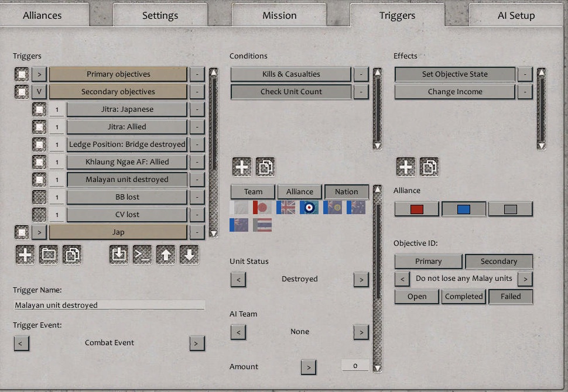
Task: Duplicate the selected trigger using copy icon under Triggers list
Action: click(x=72, y=255)
